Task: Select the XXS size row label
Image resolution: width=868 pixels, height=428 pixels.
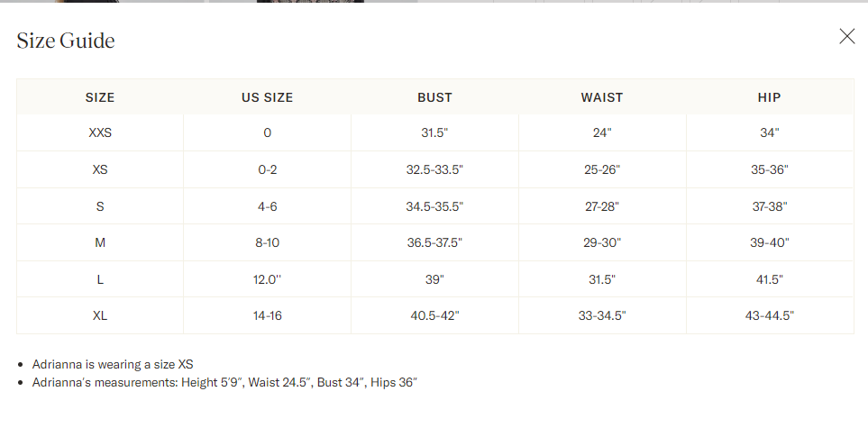Action: 100,132
